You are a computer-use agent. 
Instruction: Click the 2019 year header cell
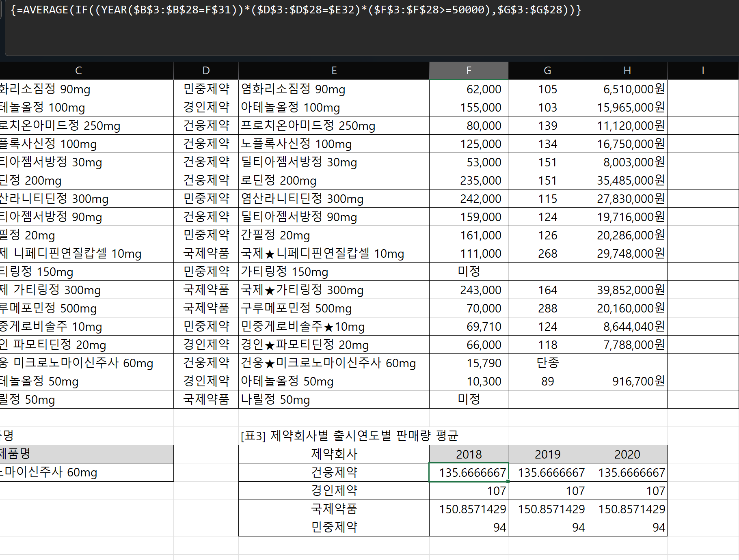click(547, 454)
